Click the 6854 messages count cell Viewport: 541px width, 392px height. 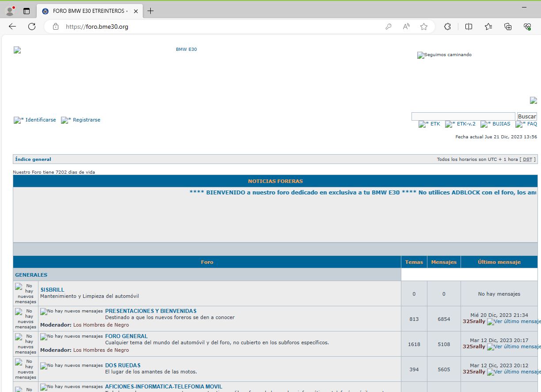444,319
